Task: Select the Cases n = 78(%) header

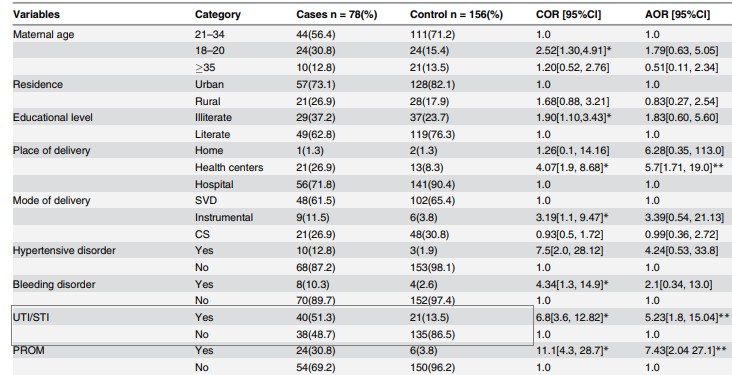Action: (337, 14)
